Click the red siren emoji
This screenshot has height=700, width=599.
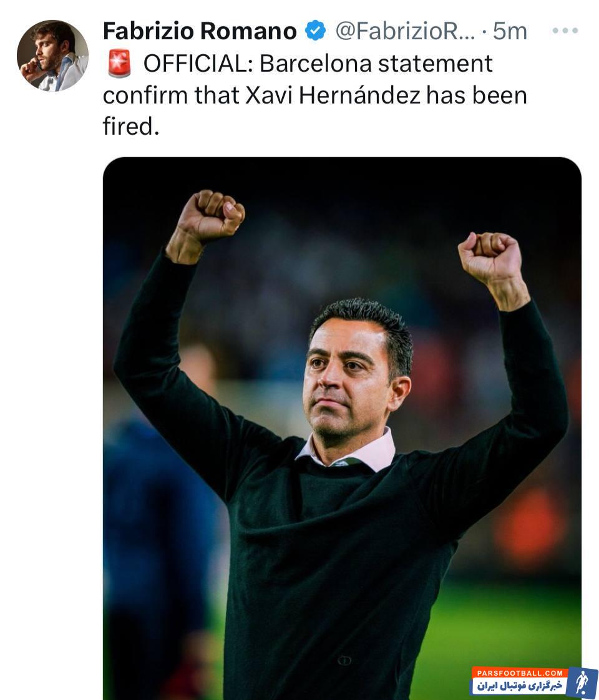(119, 64)
